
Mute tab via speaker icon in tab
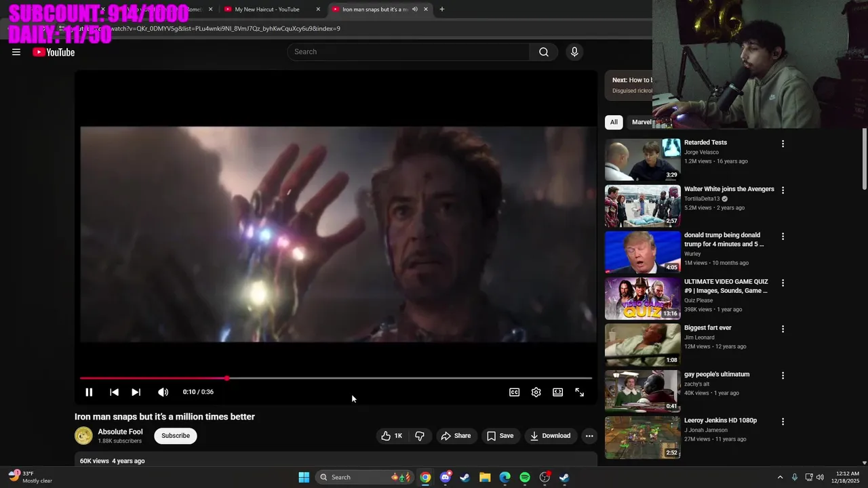pyautogui.click(x=414, y=9)
